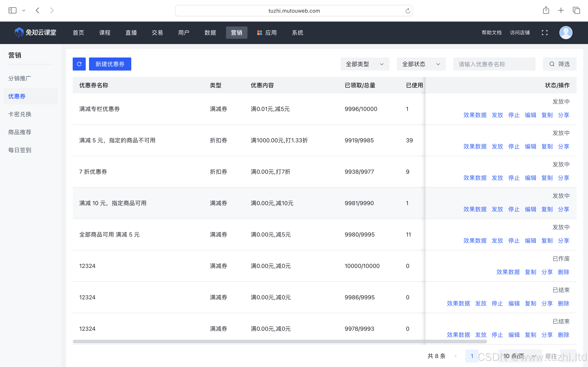Viewport: 588px width, 367px height.
Task: Click the blue refresh icon button
Action: coord(79,64)
